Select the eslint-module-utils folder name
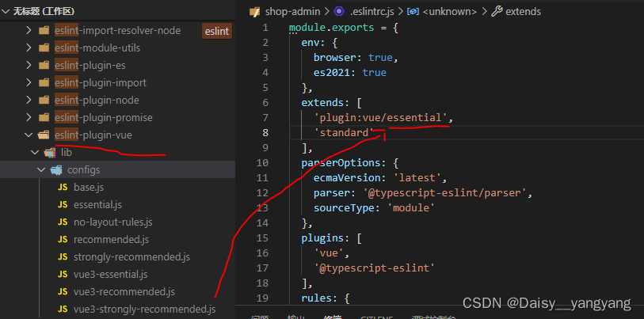Image resolution: width=644 pixels, height=319 pixels. click(x=97, y=48)
